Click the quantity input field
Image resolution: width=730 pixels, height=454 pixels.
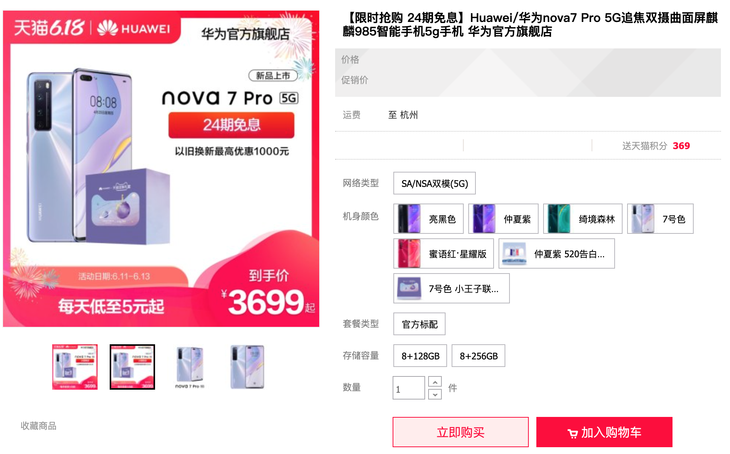(x=408, y=388)
